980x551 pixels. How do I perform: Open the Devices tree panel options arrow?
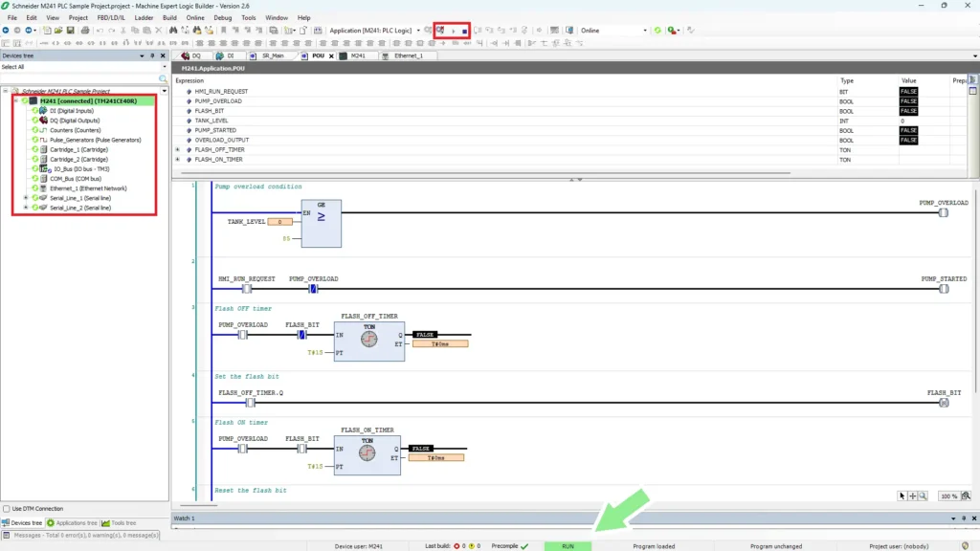coord(142,55)
